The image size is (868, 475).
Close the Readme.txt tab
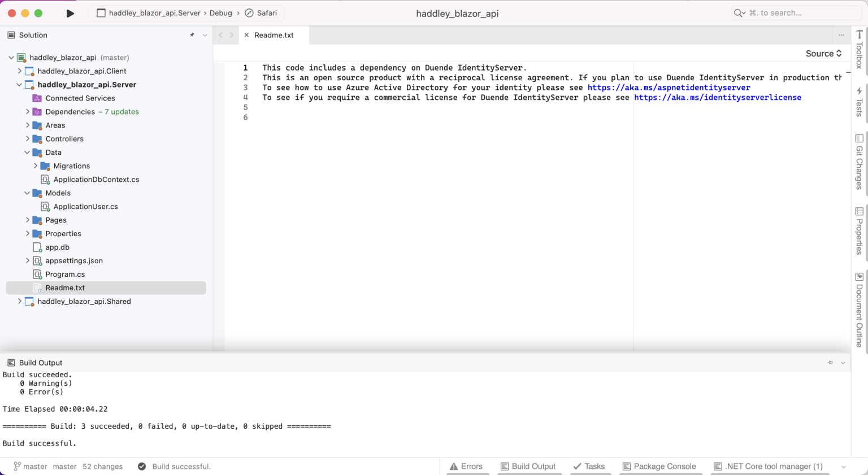pyautogui.click(x=246, y=35)
